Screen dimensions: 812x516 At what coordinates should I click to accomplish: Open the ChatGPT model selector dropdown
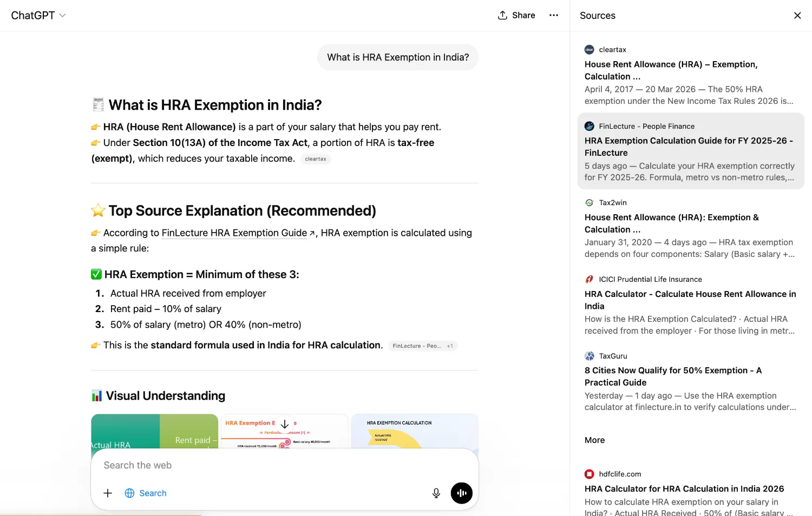[38, 15]
